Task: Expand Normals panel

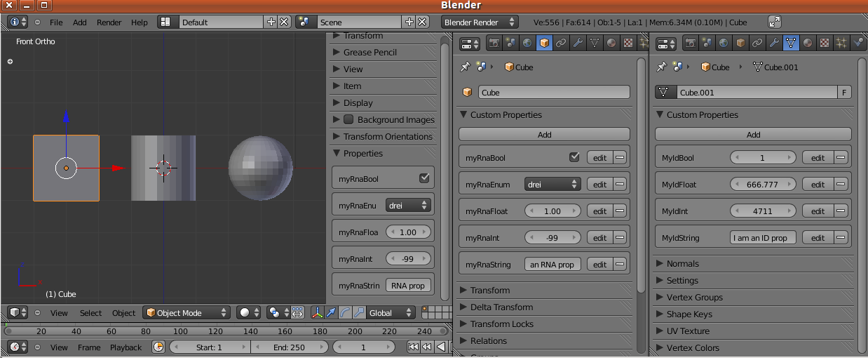Action: click(x=753, y=263)
